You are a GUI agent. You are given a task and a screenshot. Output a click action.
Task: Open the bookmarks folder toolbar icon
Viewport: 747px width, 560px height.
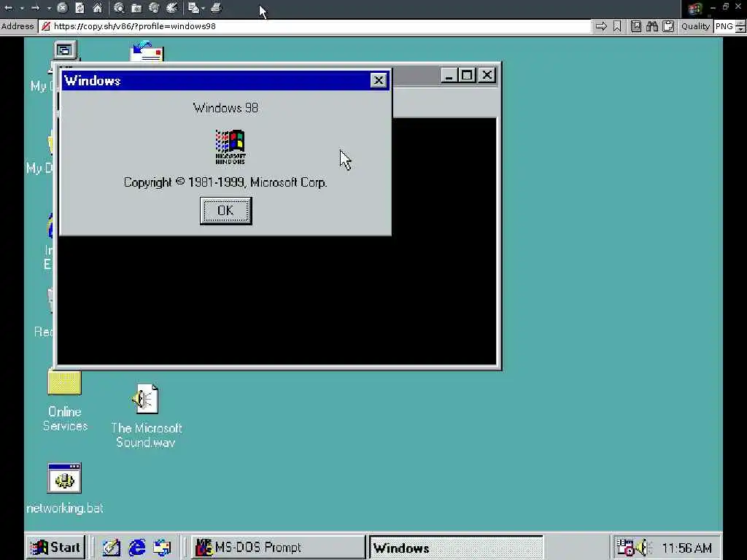(136, 8)
